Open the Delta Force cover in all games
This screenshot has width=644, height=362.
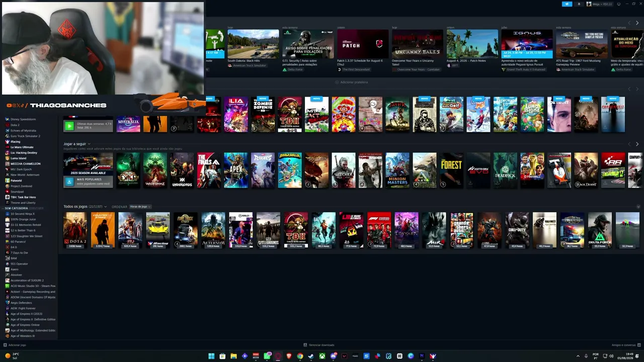(600, 230)
